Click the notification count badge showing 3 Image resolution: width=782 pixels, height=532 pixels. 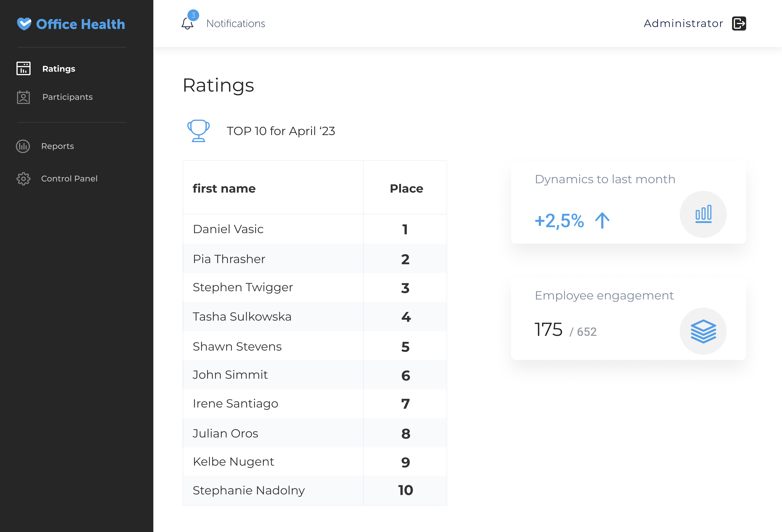193,15
